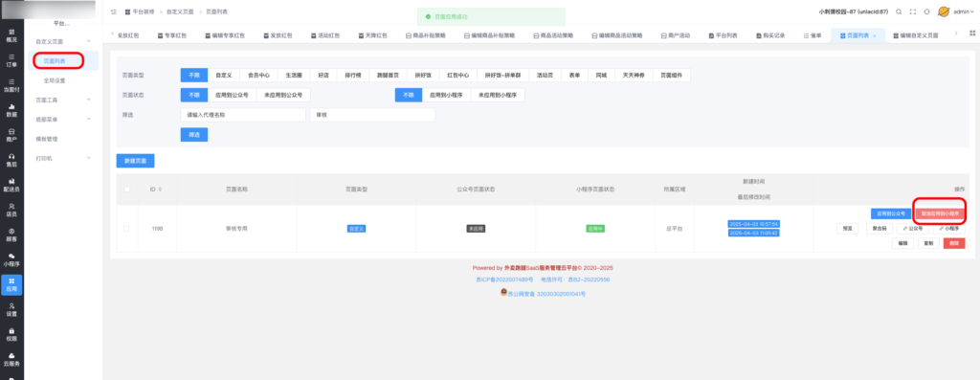Click the 复制 copy button

[928, 243]
